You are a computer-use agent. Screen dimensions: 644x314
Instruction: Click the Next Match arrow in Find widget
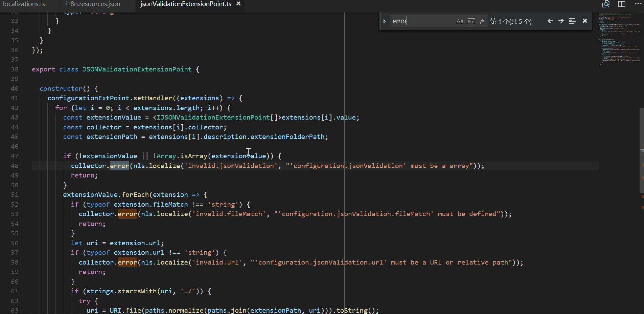point(561,21)
